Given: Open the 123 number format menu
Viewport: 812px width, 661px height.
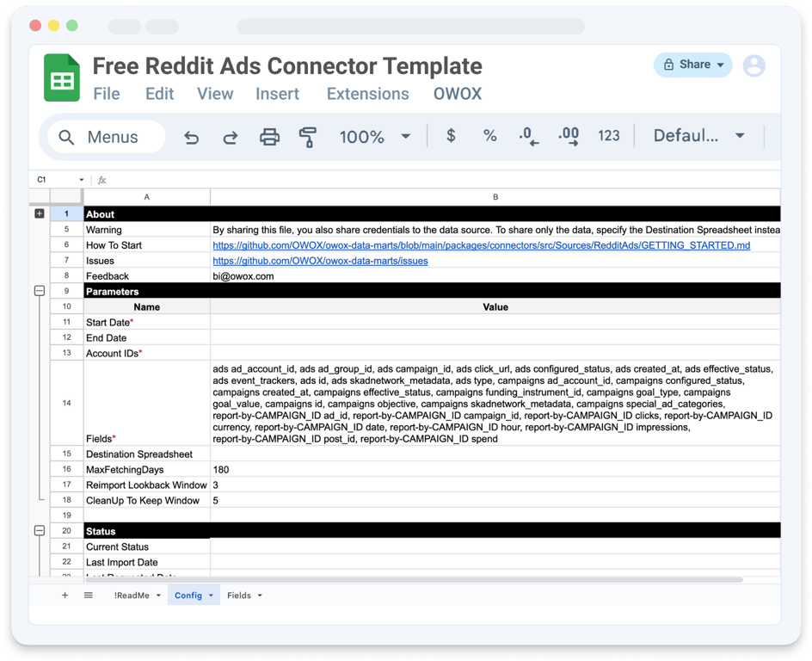Looking at the screenshot, I should pyautogui.click(x=608, y=136).
